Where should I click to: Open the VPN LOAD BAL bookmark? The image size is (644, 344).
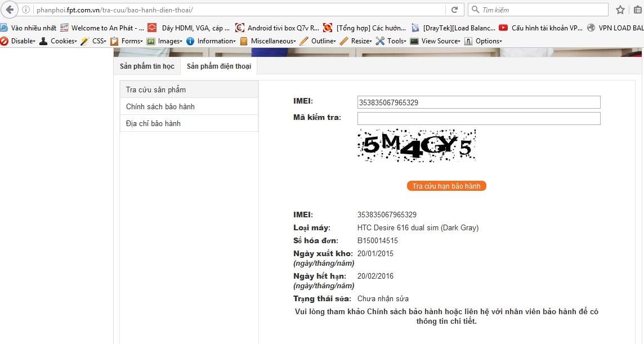(615, 28)
